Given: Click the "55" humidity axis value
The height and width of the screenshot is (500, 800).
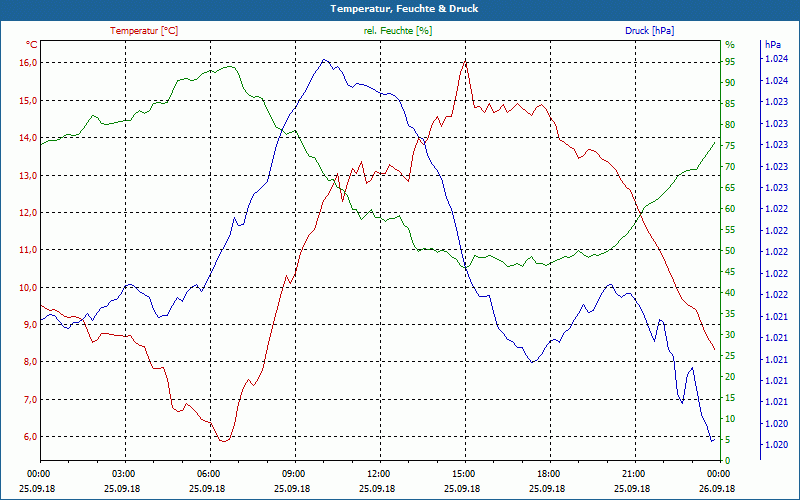Looking at the screenshot, I should pos(730,230).
